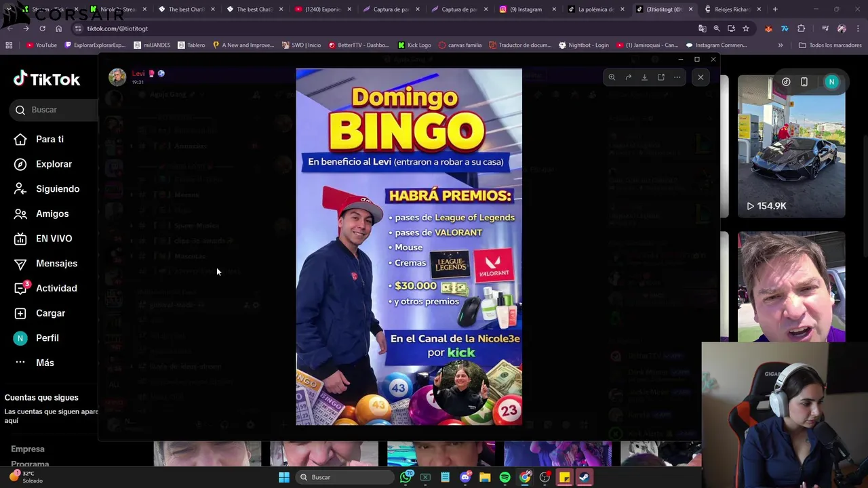Open the browser translate icon in address bar
This screenshot has width=868, height=488.
pyautogui.click(x=703, y=28)
